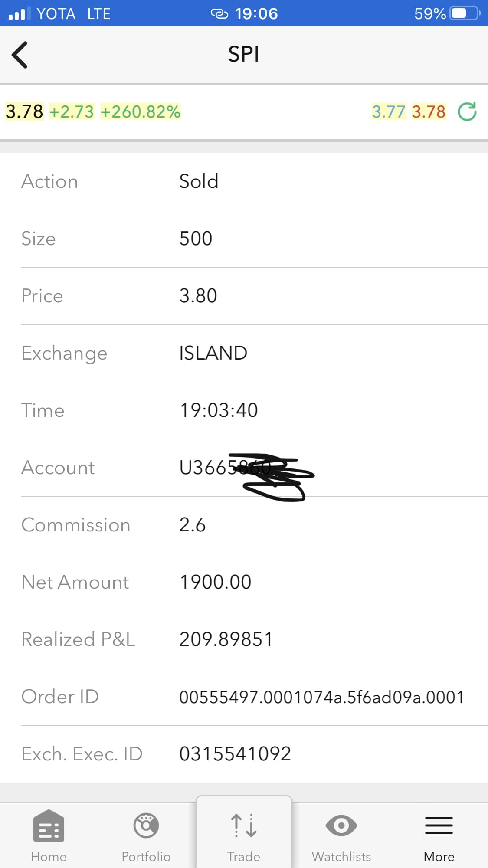488x868 pixels.
Task: Open the Portfolio tab icon
Action: [146, 826]
